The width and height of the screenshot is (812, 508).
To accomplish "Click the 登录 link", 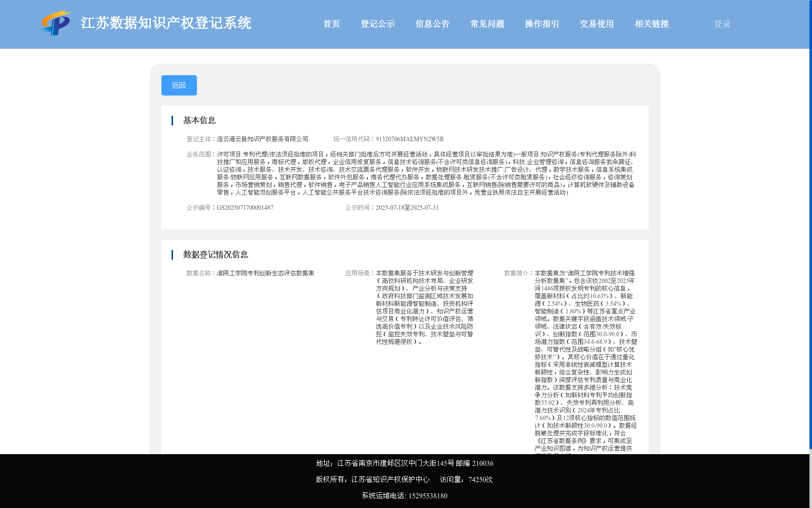I will click(722, 24).
